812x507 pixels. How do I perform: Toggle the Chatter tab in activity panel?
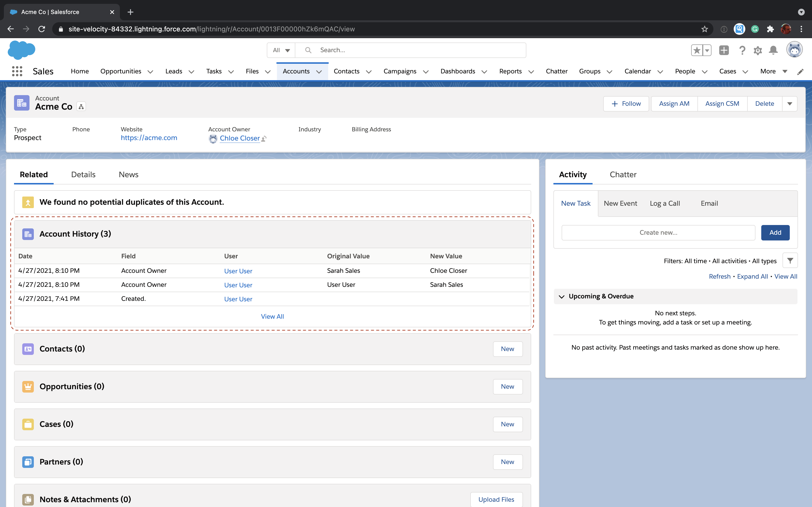coord(623,175)
